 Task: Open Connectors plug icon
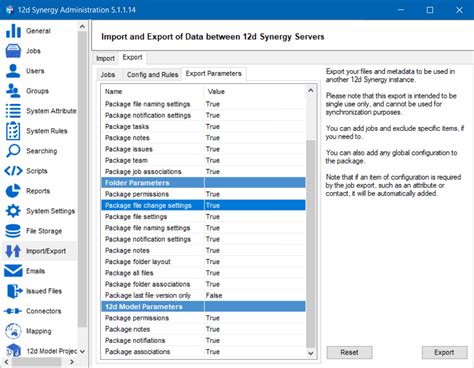(x=13, y=311)
